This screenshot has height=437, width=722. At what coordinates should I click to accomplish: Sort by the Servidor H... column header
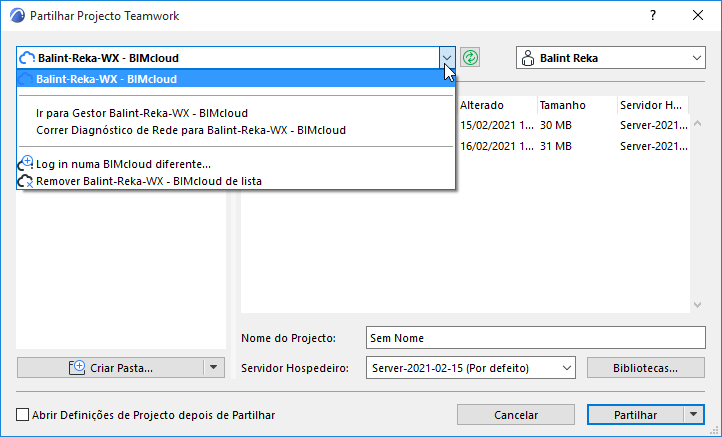[x=653, y=105]
